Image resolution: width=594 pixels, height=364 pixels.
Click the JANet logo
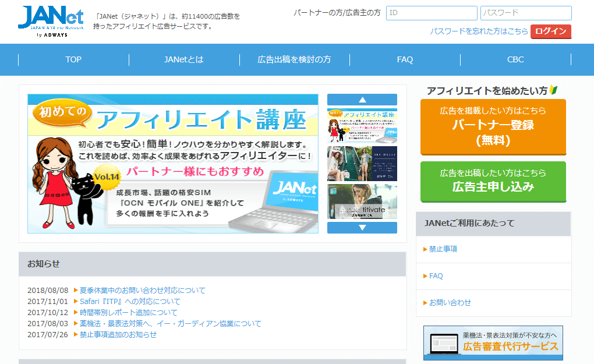(x=51, y=22)
